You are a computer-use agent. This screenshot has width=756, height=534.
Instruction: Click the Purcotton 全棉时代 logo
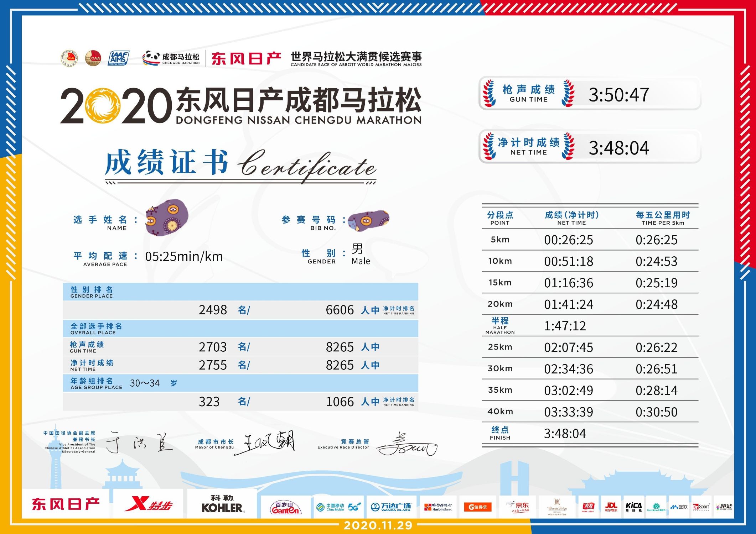click(x=656, y=507)
